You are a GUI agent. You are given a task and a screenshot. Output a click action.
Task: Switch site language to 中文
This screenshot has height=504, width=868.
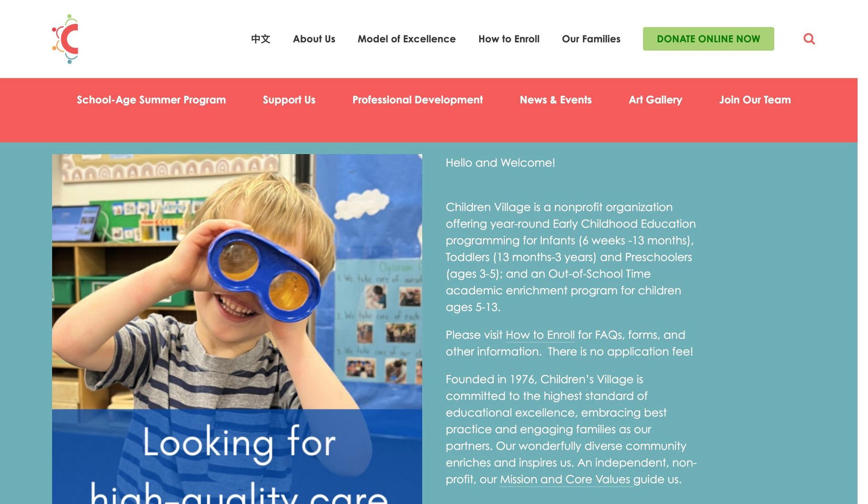pos(260,39)
